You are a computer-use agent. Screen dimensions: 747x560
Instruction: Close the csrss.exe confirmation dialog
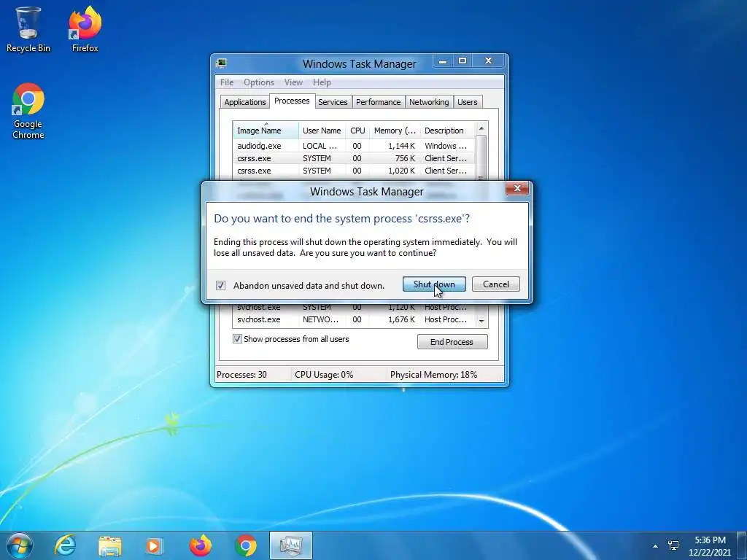point(517,189)
